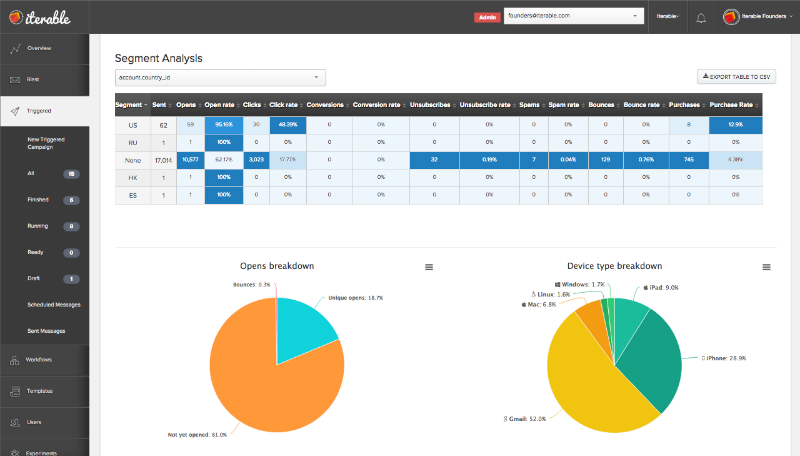This screenshot has width=800, height=456.
Task: Open the founders@iterable.com account dropdown
Action: click(573, 16)
